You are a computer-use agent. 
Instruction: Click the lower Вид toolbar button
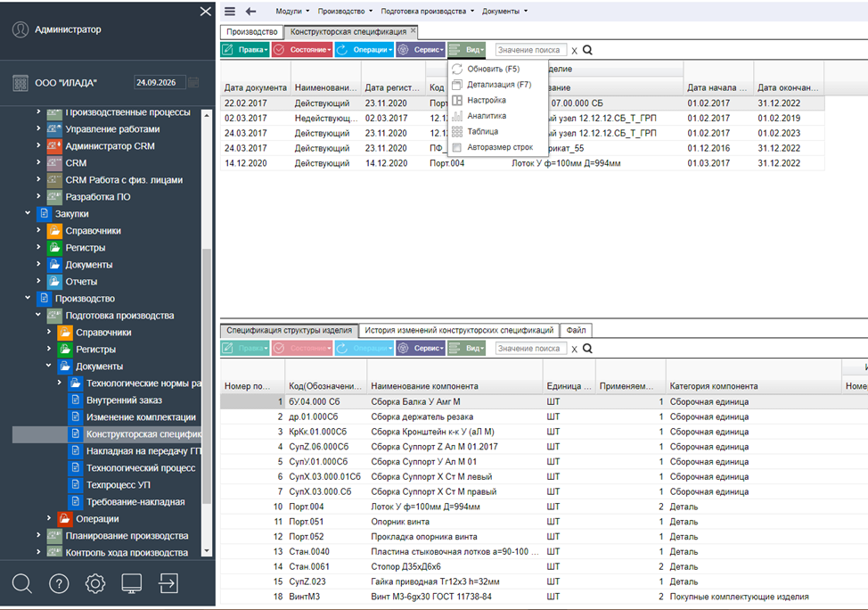pyautogui.click(x=467, y=349)
